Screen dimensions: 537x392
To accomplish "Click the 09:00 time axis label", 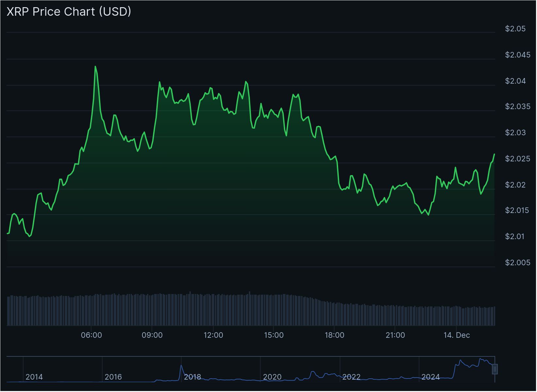I will (152, 335).
